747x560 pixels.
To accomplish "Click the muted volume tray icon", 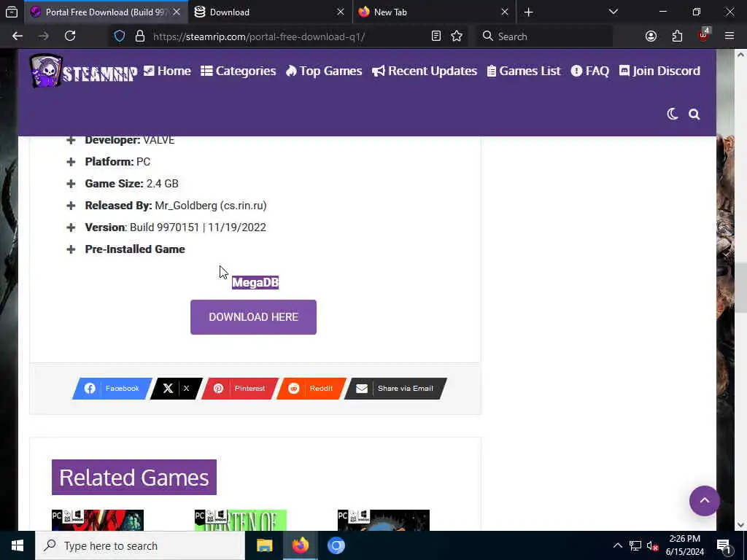I will tap(652, 545).
